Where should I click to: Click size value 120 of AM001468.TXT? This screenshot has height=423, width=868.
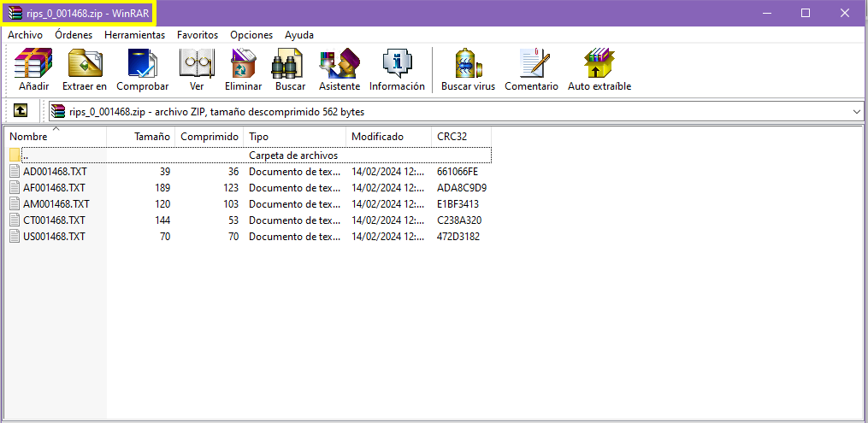162,204
